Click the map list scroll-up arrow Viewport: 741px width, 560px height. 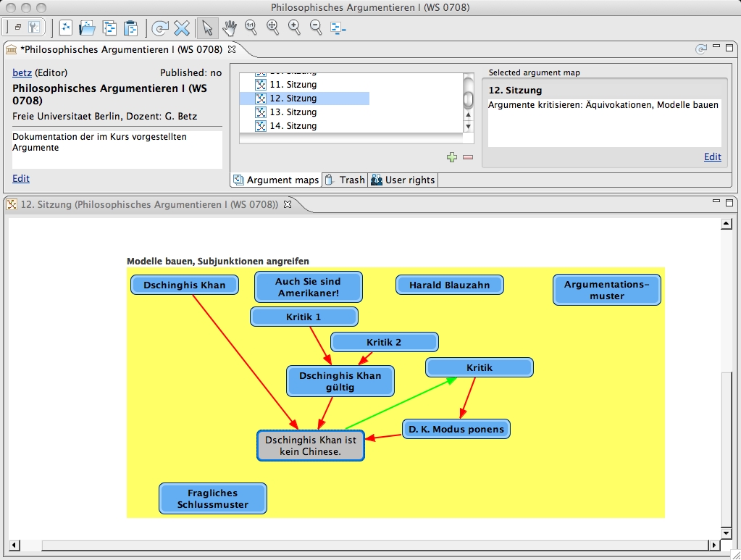469,115
